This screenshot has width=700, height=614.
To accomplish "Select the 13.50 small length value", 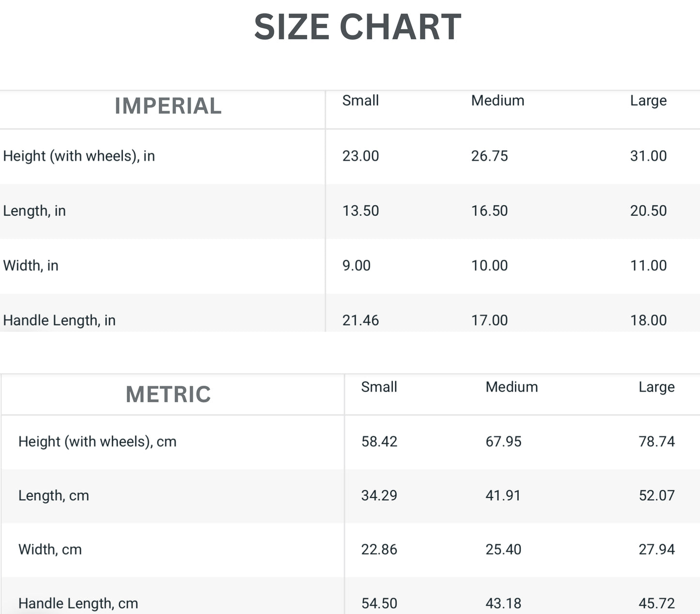I will (360, 211).
